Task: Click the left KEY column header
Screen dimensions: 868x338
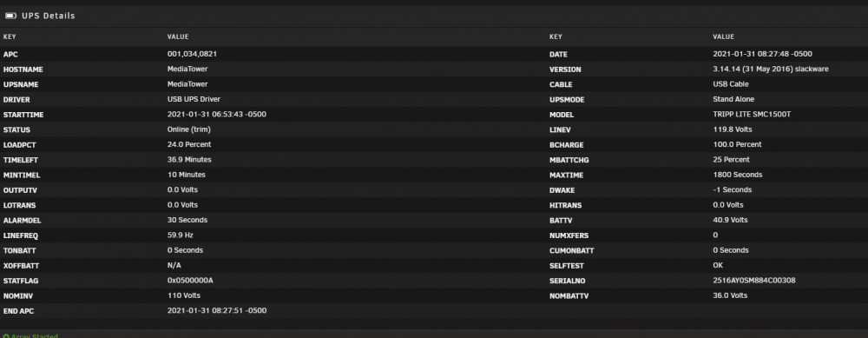Action: [10, 37]
